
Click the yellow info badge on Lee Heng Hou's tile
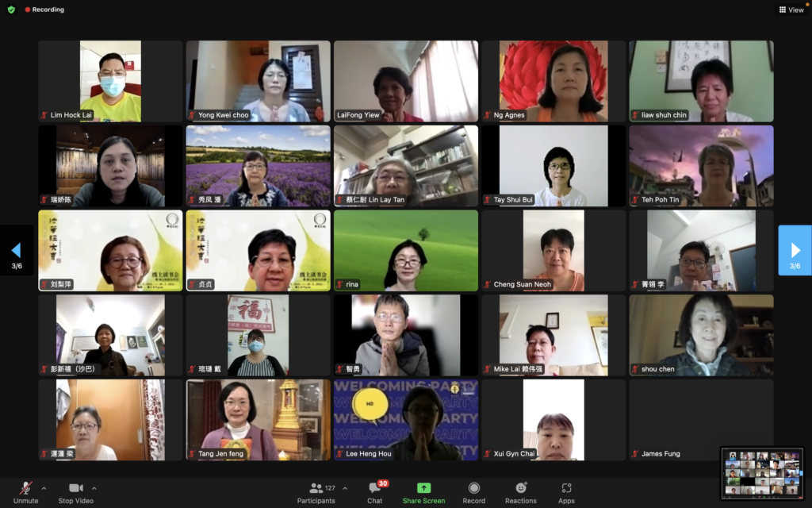pyautogui.click(x=454, y=389)
